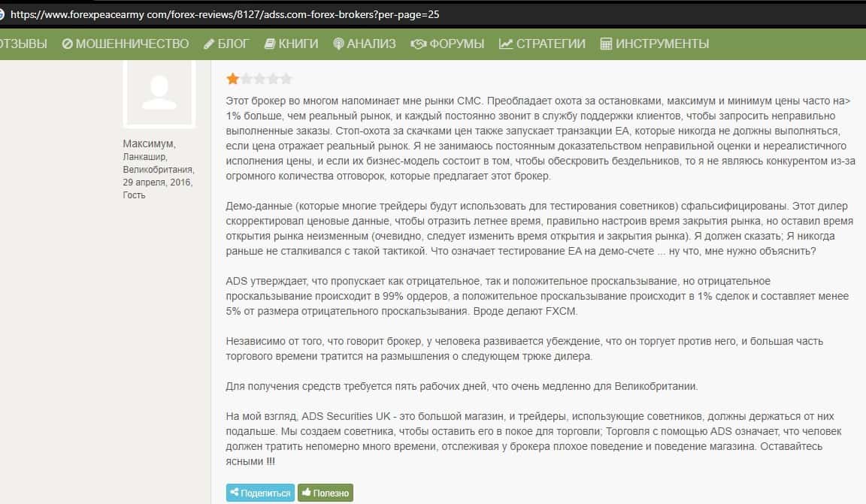866x504 pixels.
Task: Click the first paragraph beginning Этот брокер
Action: tap(540, 138)
